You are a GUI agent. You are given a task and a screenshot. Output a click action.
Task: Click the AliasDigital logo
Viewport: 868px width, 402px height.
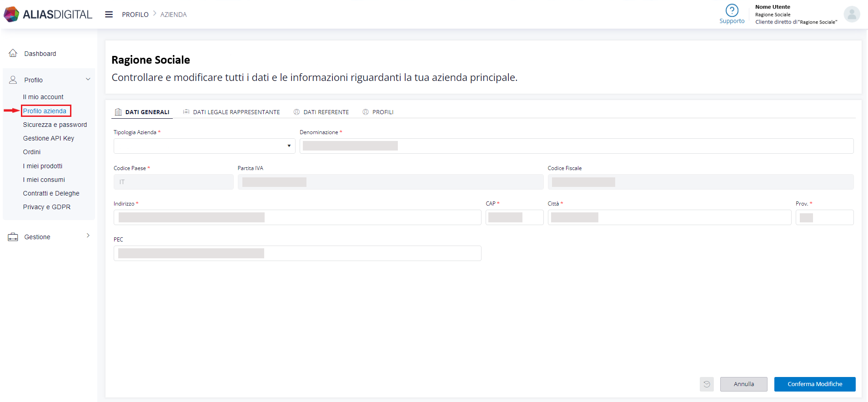48,14
